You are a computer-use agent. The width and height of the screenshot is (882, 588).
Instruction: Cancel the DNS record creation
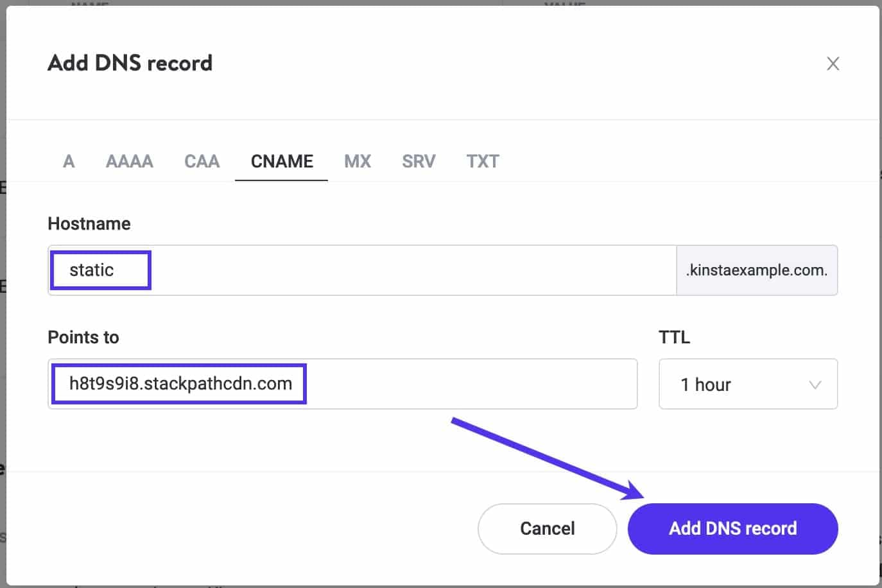tap(546, 528)
